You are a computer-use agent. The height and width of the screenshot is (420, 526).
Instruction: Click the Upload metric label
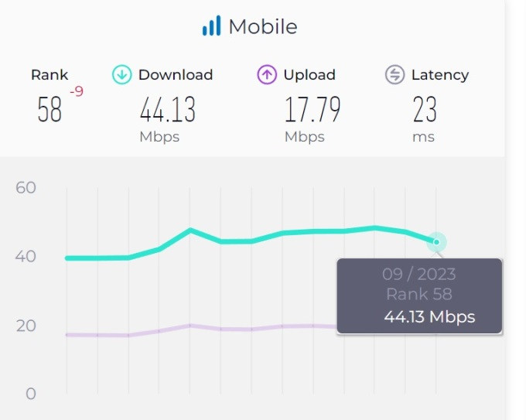click(309, 75)
